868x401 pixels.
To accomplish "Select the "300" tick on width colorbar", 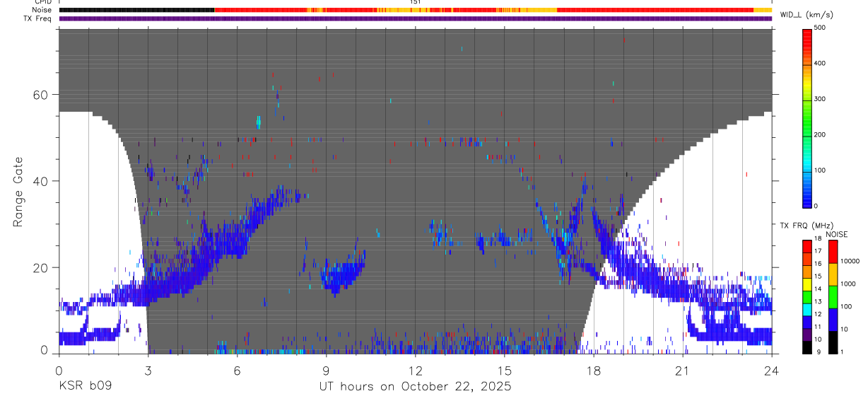I will click(821, 100).
